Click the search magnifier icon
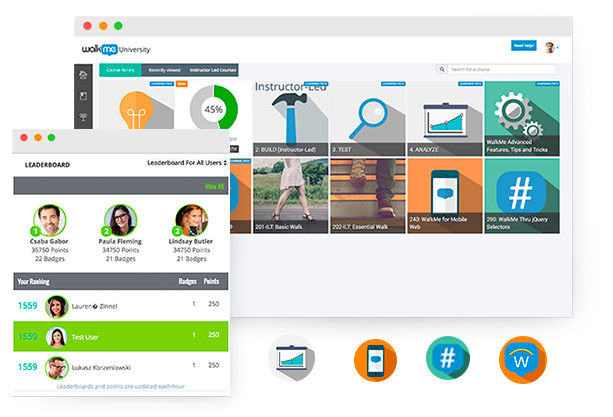 coord(442,69)
